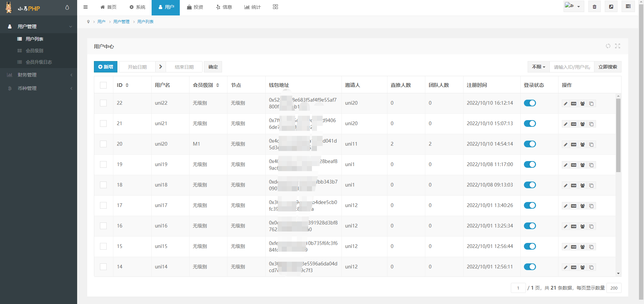Check the select-all checkbox in table header
The image size is (644, 304).
(103, 85)
